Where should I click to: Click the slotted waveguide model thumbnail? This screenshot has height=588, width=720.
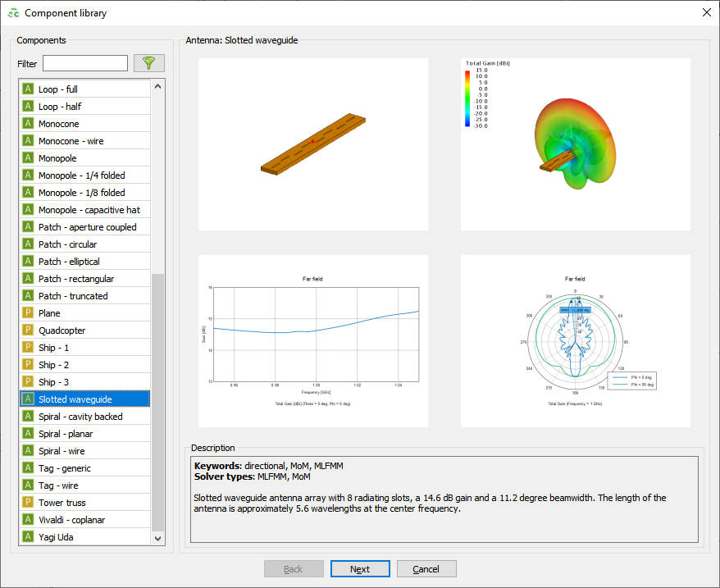[313, 144]
